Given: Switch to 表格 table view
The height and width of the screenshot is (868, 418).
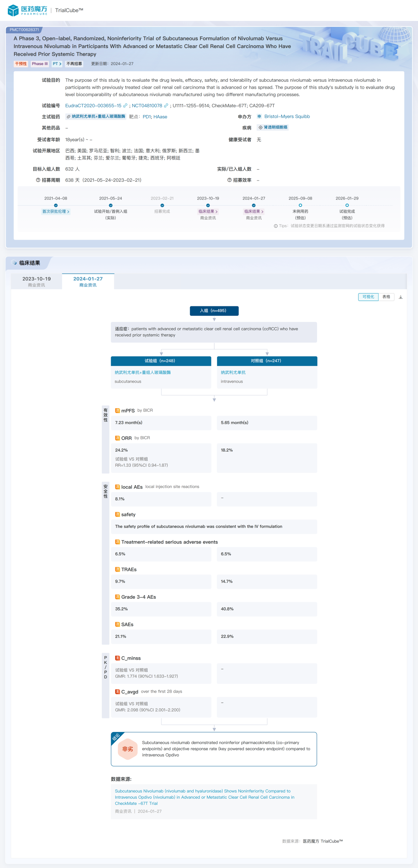Looking at the screenshot, I should (386, 297).
